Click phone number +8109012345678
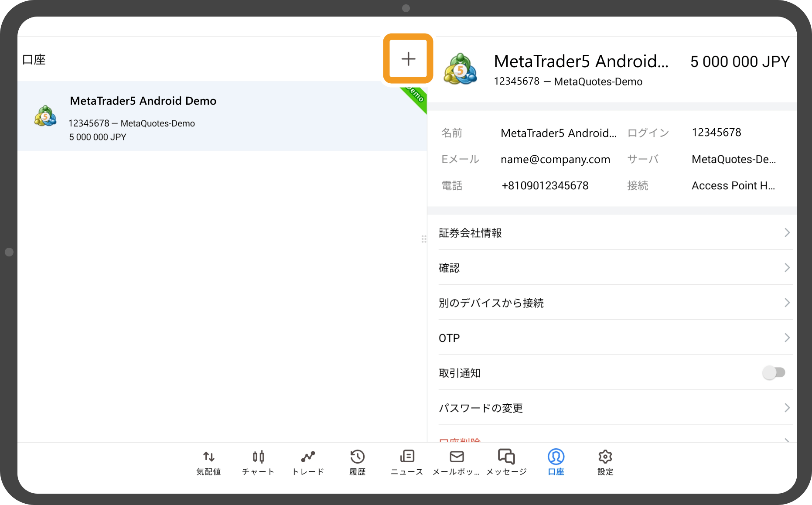This screenshot has height=505, width=812. pyautogui.click(x=545, y=185)
